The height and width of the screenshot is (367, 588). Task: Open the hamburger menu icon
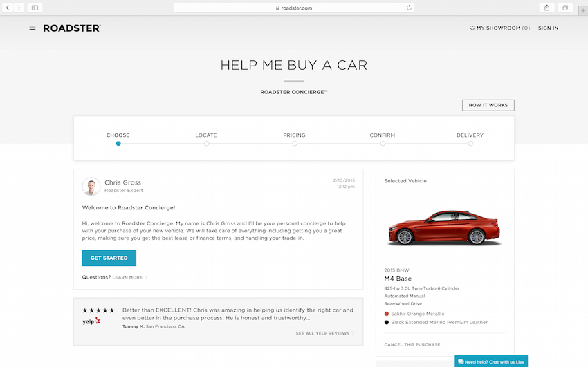point(33,28)
